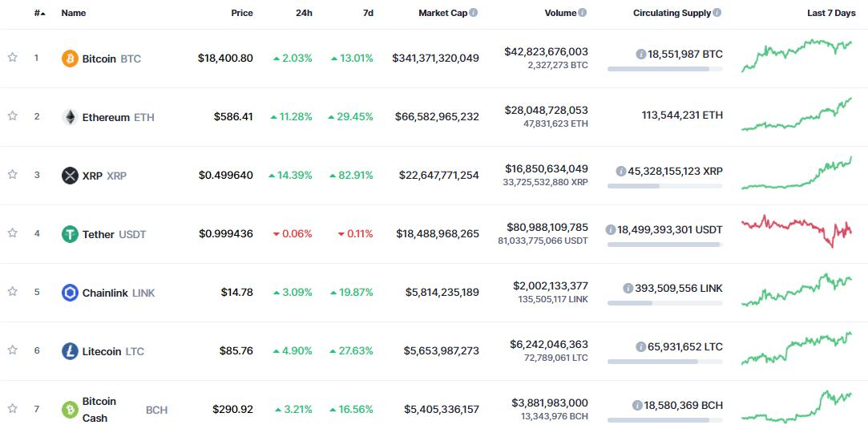Click the Bitcoin Cash green icon

click(70, 410)
